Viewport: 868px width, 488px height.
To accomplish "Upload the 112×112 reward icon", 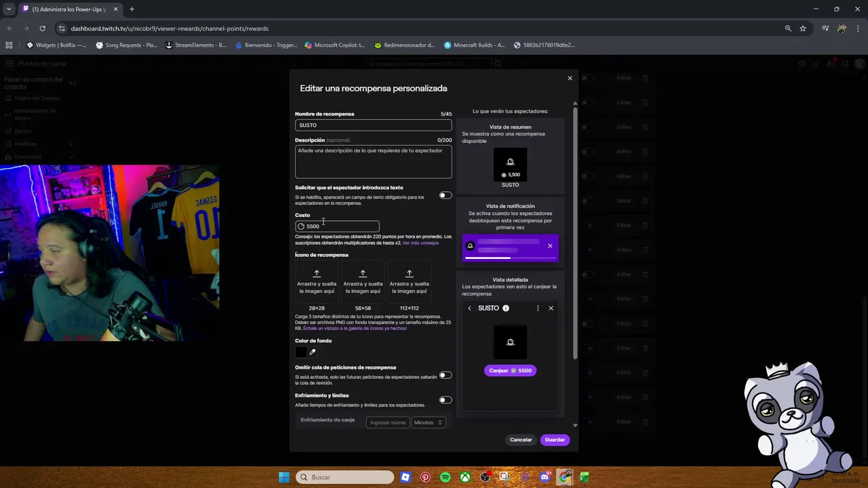I will point(409,282).
